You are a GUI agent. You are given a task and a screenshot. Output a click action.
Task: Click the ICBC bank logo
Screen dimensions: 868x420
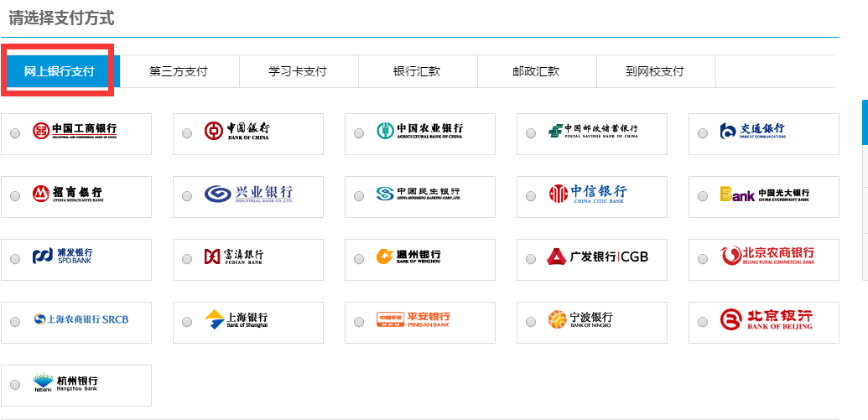(x=75, y=131)
